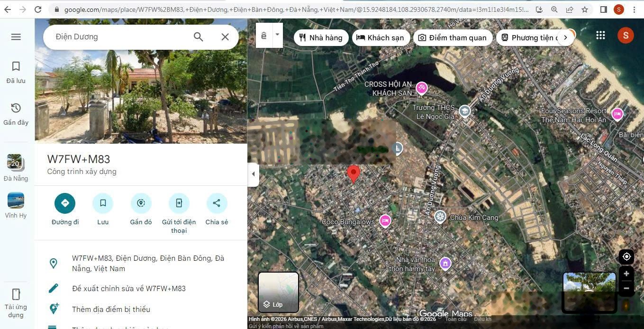Filter map by Khách sạn
The image size is (644, 329).
[x=381, y=37]
